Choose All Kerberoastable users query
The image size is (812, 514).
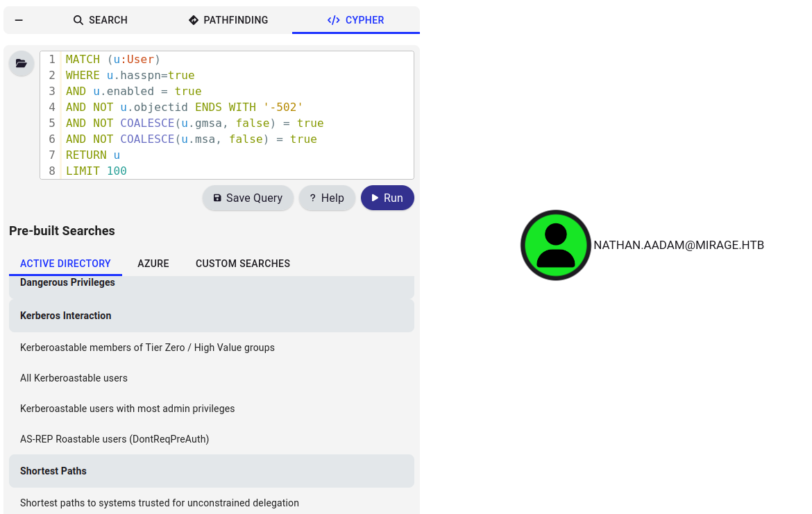click(x=74, y=378)
